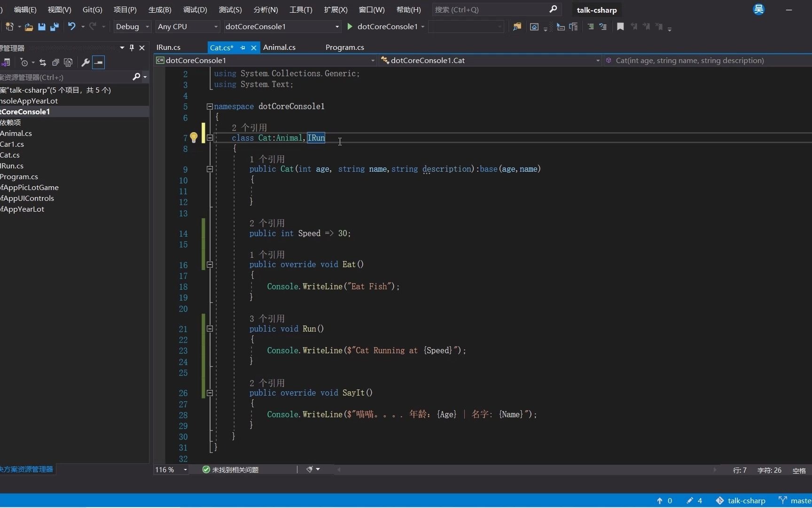Click the New Item toolbar icon
Viewport: 812px width, 508px height.
point(9,27)
